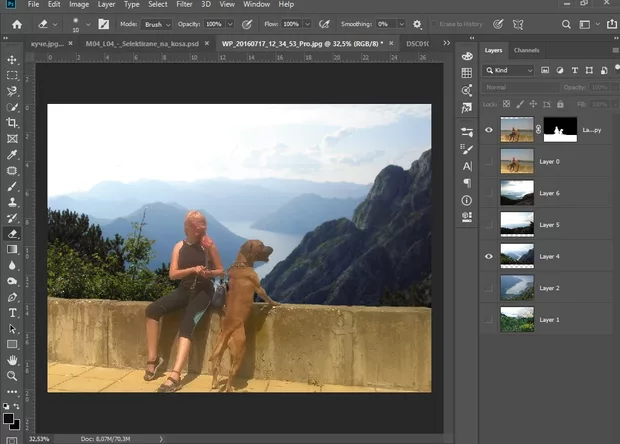Select the Crop tool
This screenshot has height=444, width=620.
point(12,123)
